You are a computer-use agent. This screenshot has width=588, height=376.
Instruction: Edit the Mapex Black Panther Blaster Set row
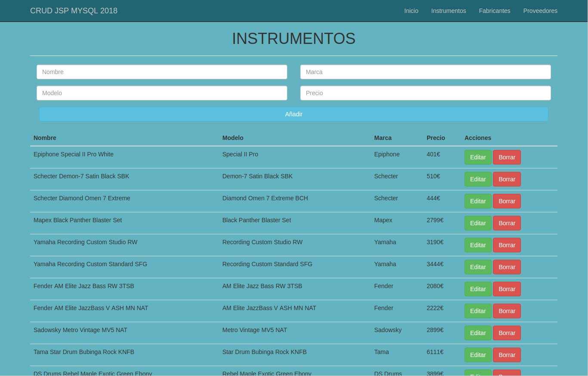(x=478, y=223)
